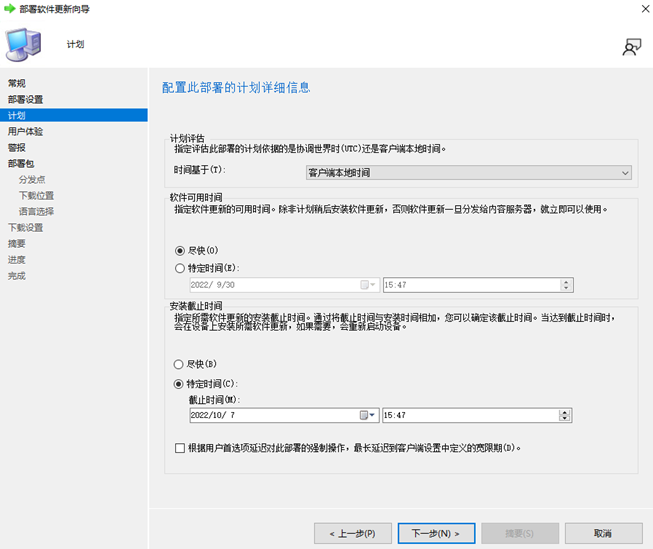
Task: Click 进度 in the sidebar
Action: point(17,260)
